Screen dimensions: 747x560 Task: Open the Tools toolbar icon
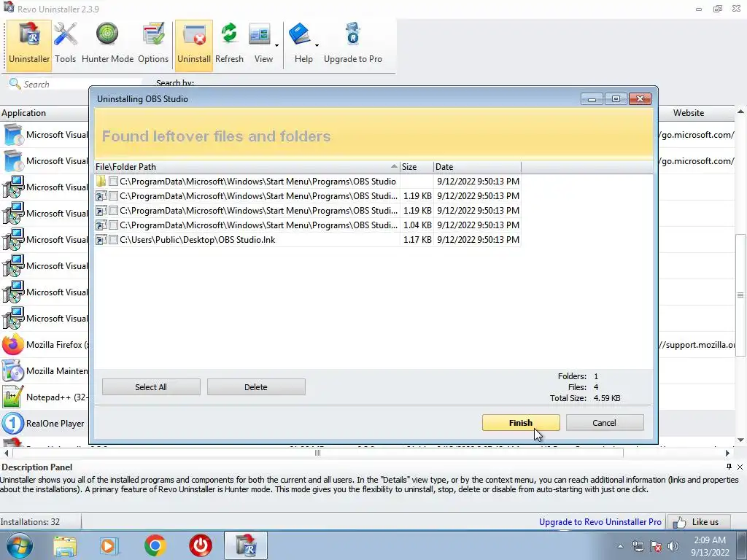(x=65, y=44)
